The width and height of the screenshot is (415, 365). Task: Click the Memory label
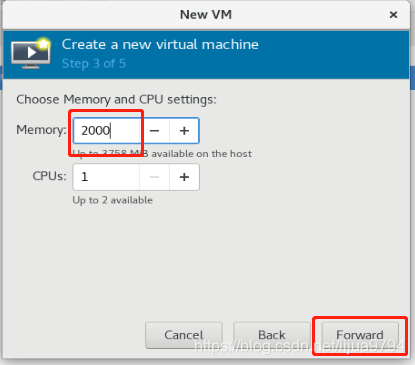41,130
